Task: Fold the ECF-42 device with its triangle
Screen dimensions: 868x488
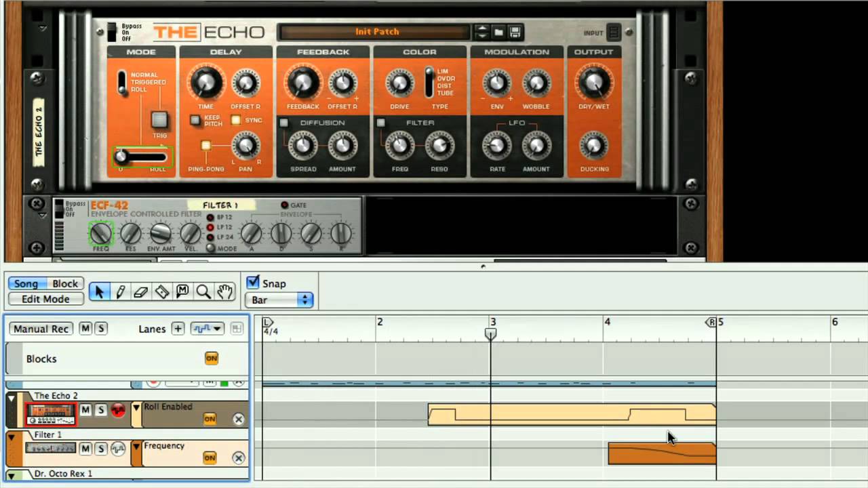Action: coord(41,216)
